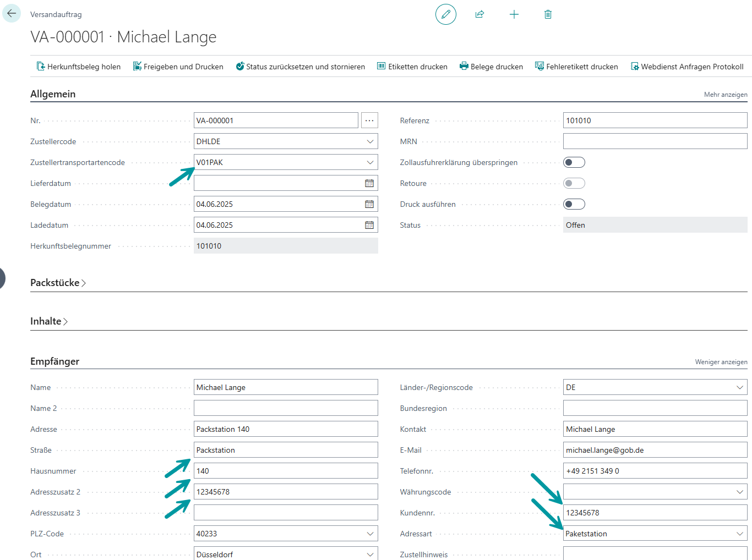Click Mehr anzeigen link in Allgemein
Image resolution: width=752 pixels, height=560 pixels.
[725, 95]
